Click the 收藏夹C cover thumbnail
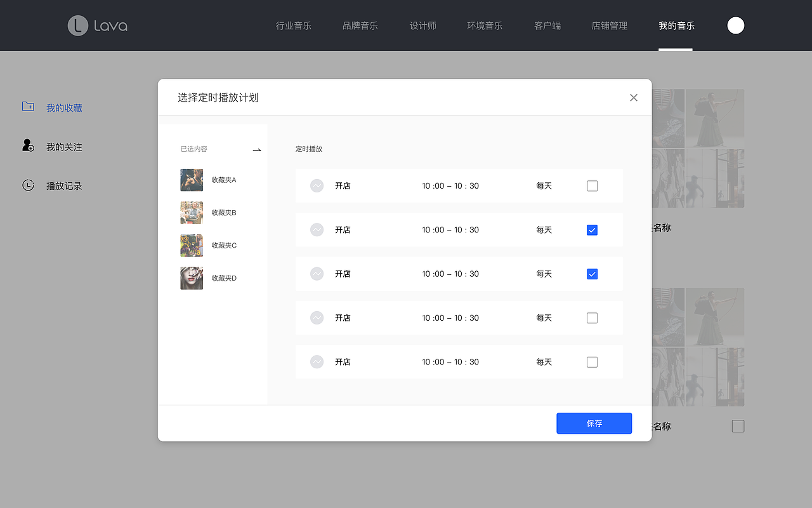This screenshot has width=812, height=508. (192, 245)
